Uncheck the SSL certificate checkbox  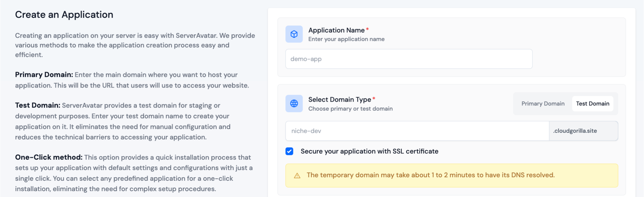pyautogui.click(x=289, y=151)
